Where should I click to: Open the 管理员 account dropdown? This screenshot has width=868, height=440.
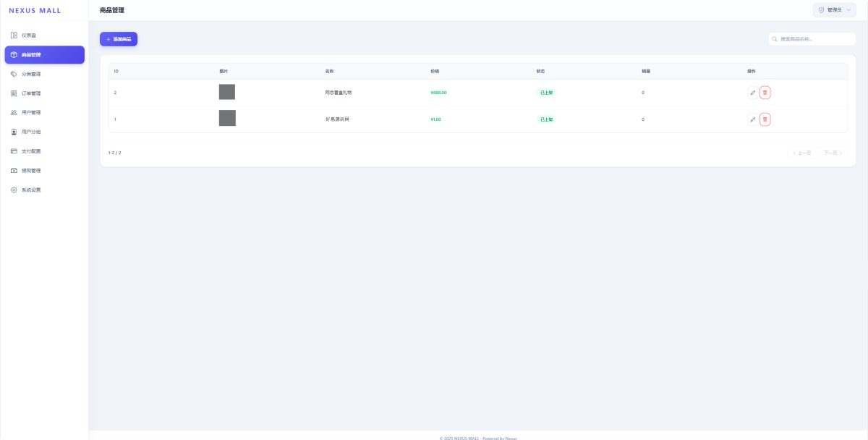point(835,10)
